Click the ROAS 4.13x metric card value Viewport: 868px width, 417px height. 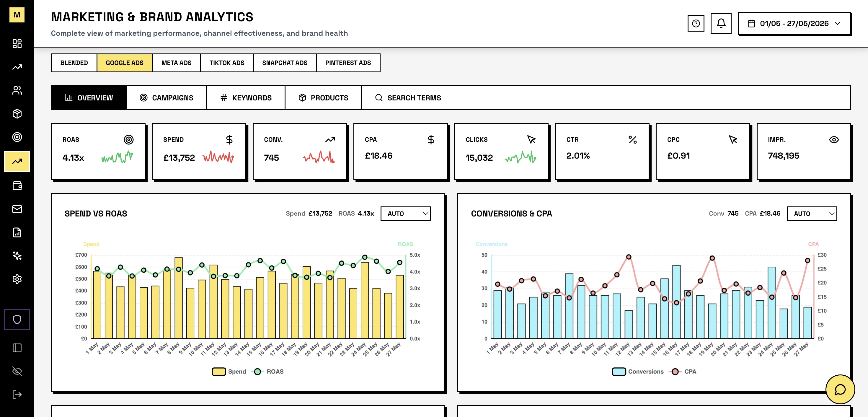(73, 157)
